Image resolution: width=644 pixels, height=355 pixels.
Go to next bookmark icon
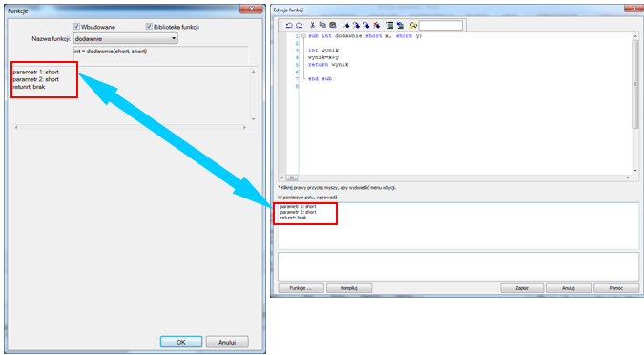[356, 26]
